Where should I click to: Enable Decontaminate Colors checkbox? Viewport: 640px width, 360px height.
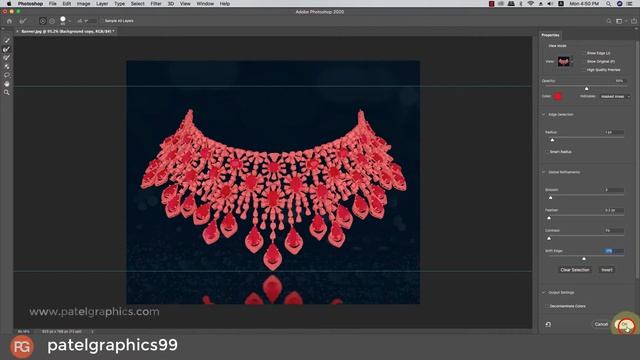pos(547,306)
